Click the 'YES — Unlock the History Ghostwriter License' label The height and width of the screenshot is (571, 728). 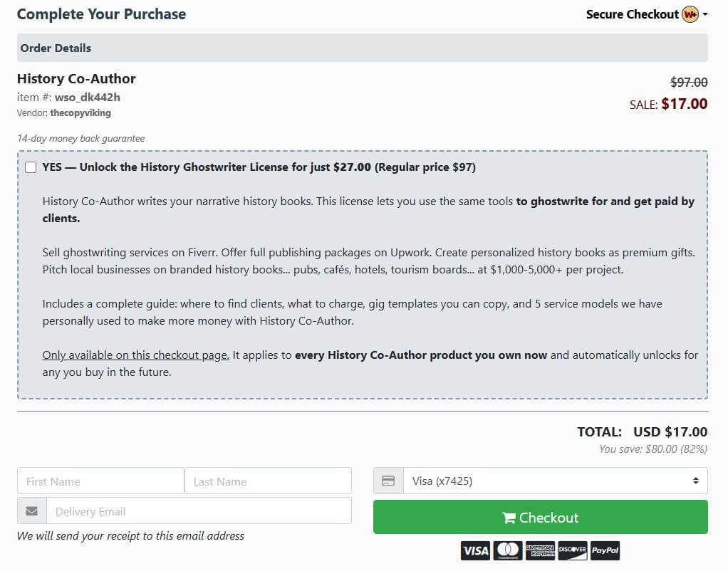[259, 167]
